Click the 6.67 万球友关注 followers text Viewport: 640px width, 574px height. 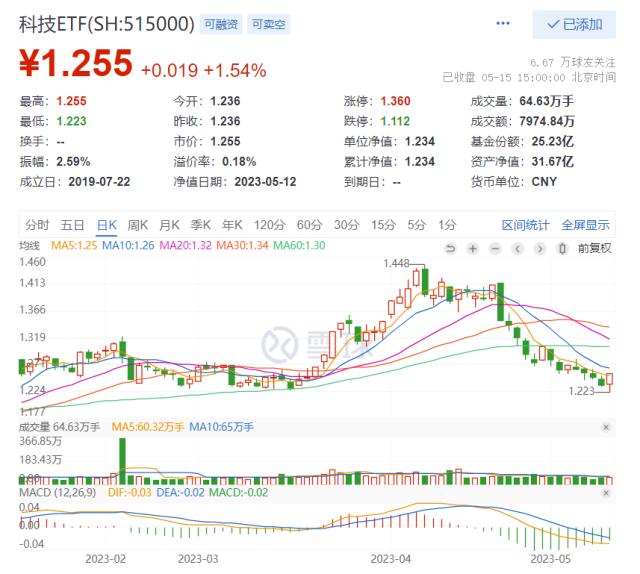click(573, 62)
